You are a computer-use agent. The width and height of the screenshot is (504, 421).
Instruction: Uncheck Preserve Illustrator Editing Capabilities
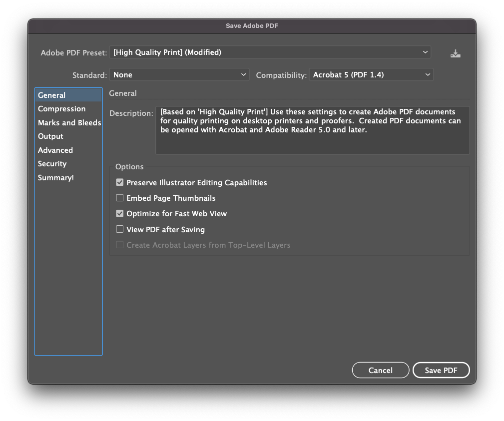click(x=119, y=183)
